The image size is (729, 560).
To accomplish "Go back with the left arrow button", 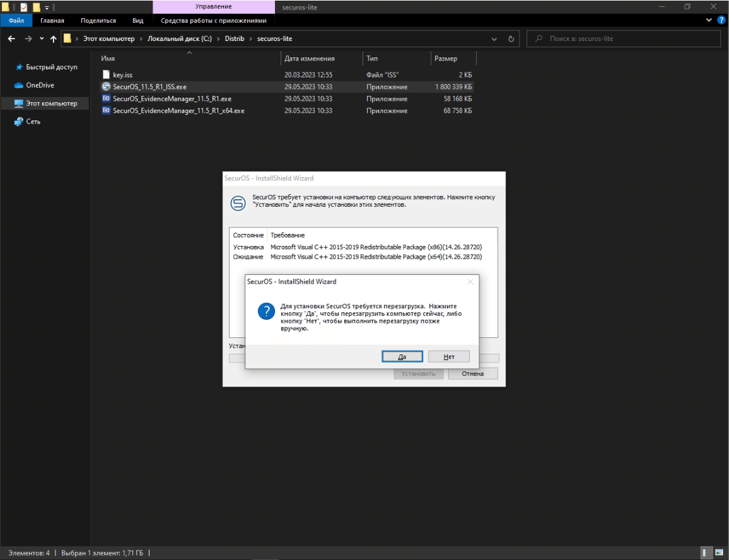I will point(11,39).
